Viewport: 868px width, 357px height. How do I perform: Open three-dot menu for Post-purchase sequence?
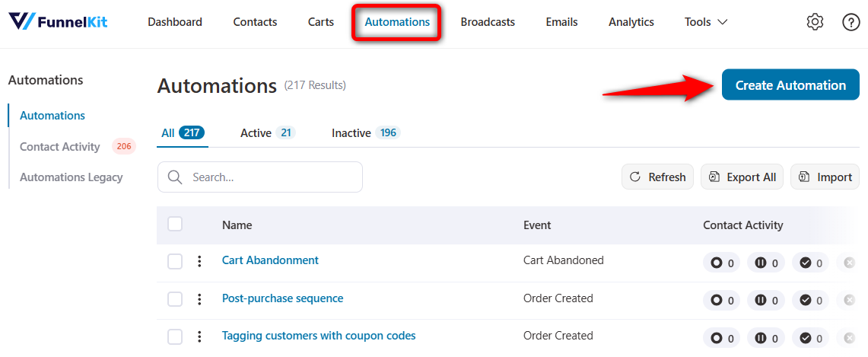point(199,299)
